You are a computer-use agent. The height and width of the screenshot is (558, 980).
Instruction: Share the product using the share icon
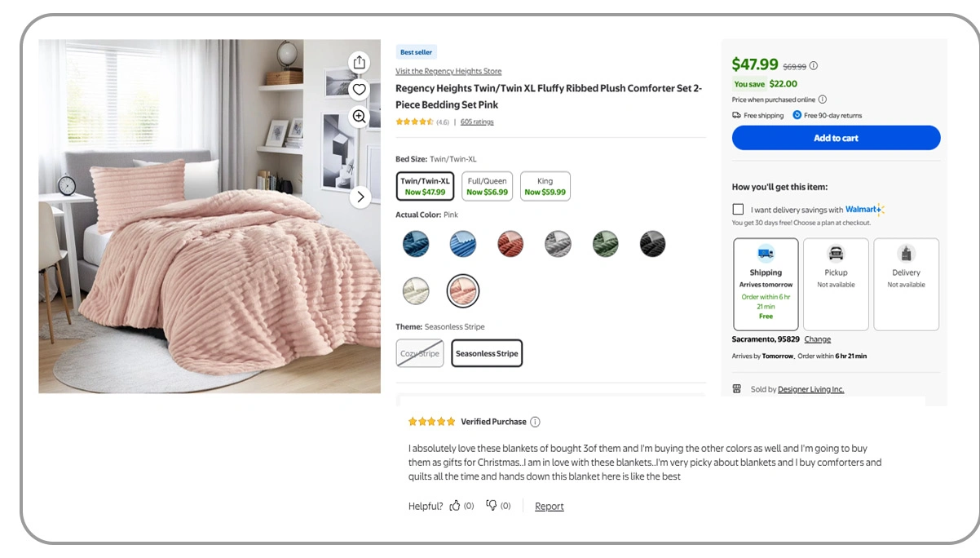(359, 62)
